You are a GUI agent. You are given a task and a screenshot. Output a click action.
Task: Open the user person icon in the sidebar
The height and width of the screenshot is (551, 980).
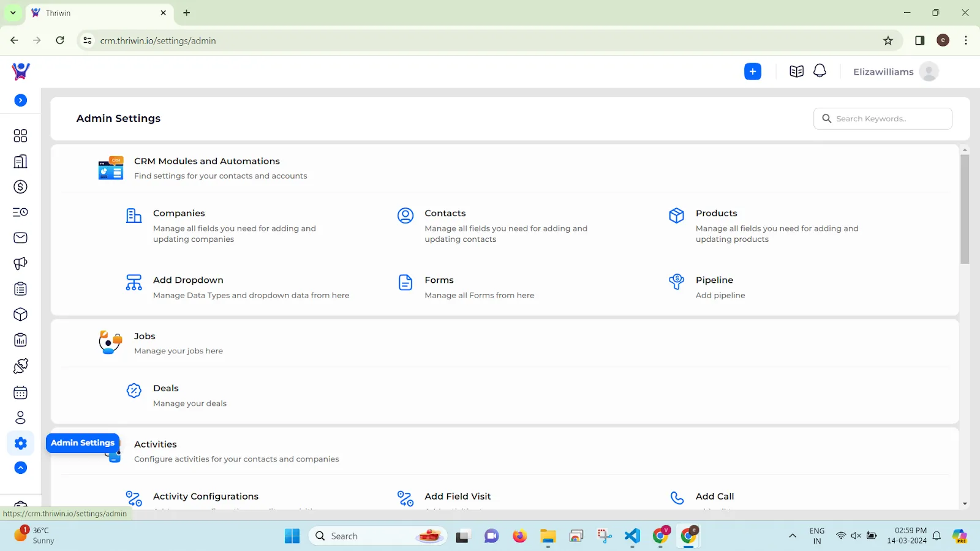(x=20, y=418)
